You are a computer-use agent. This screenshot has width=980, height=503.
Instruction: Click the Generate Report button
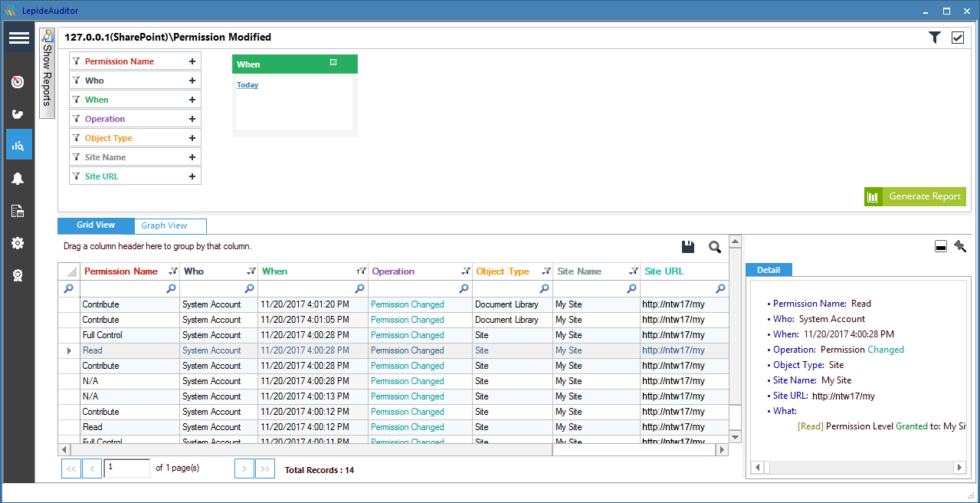point(915,196)
